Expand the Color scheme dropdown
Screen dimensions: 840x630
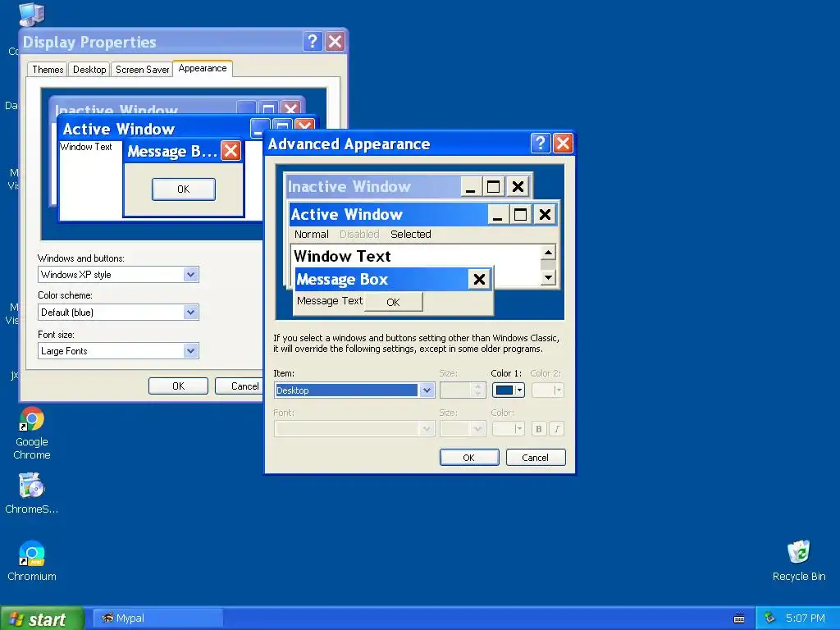[x=190, y=313]
